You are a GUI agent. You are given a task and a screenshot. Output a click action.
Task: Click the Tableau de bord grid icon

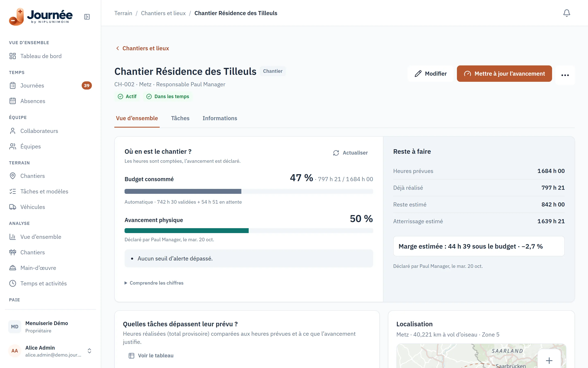click(13, 56)
